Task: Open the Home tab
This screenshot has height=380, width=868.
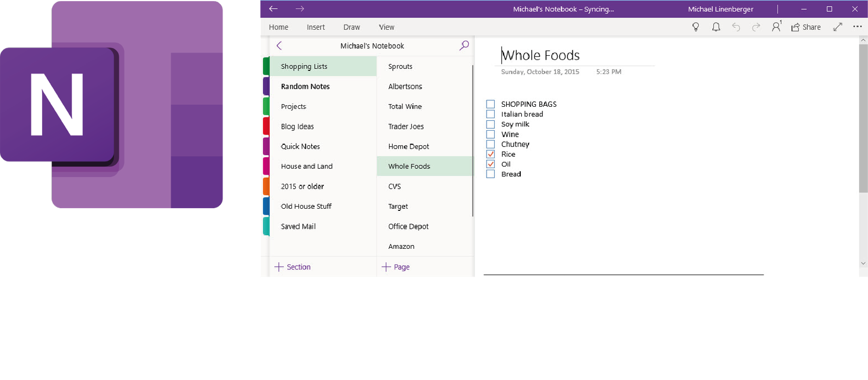Action: [x=278, y=27]
